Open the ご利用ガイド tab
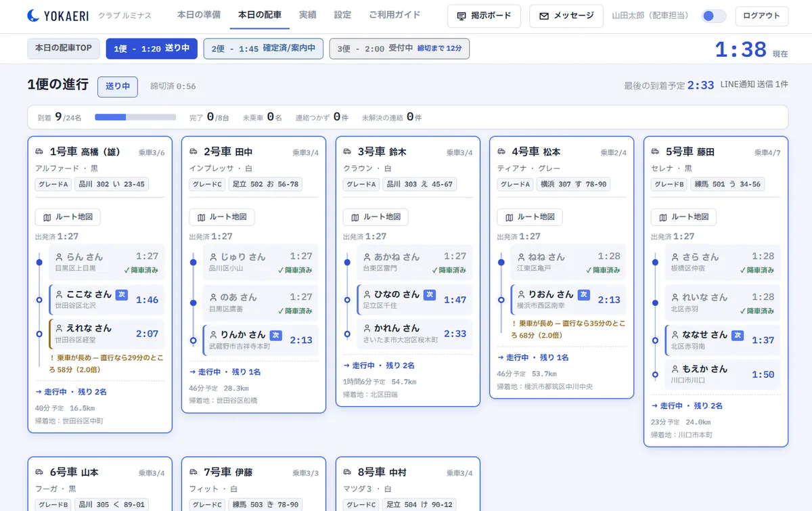 click(x=394, y=15)
